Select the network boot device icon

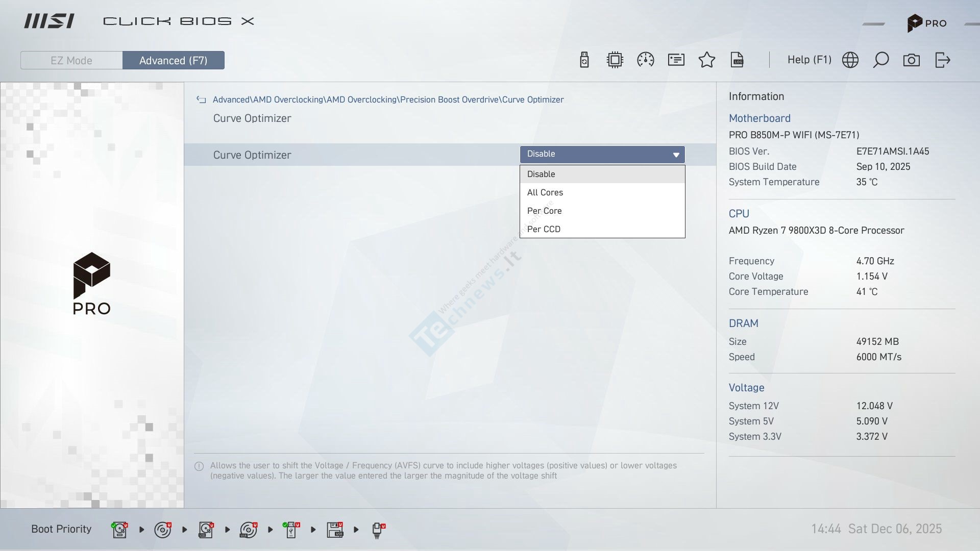(x=378, y=530)
